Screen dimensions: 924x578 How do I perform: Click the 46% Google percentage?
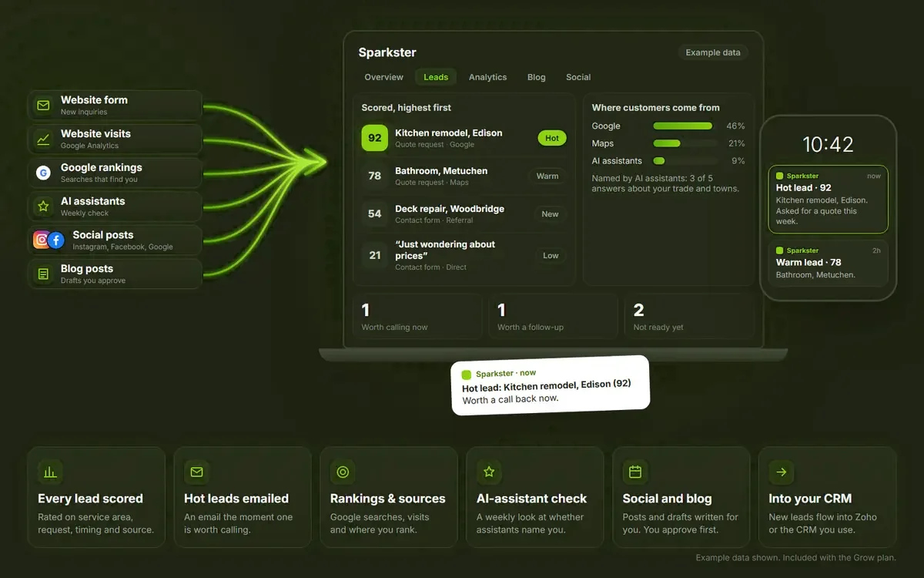tap(736, 126)
